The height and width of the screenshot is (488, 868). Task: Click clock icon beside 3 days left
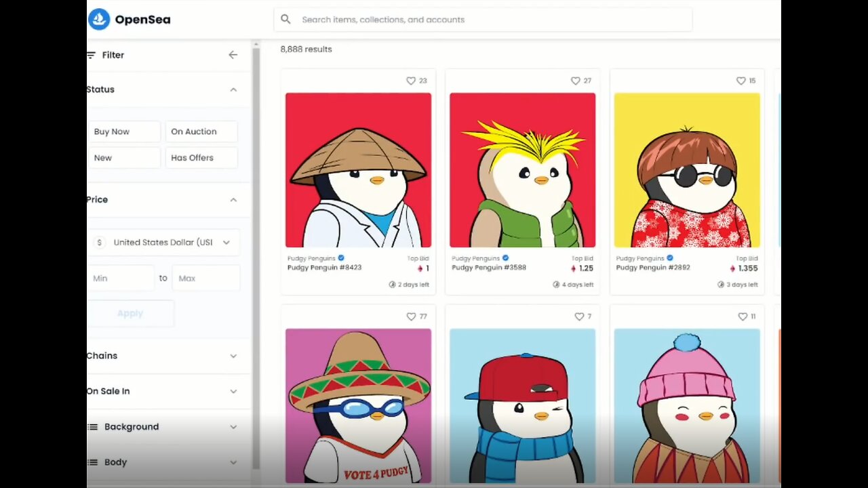point(721,285)
